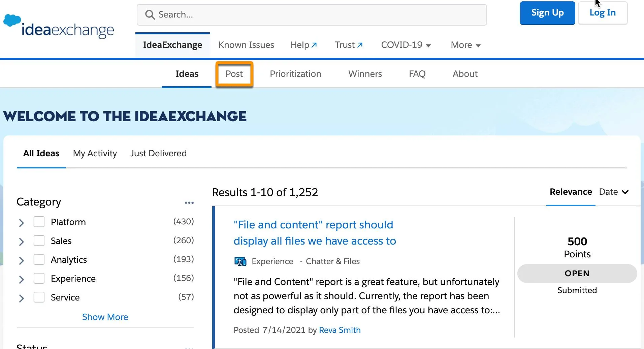Click into the Search input field

pyautogui.click(x=312, y=15)
